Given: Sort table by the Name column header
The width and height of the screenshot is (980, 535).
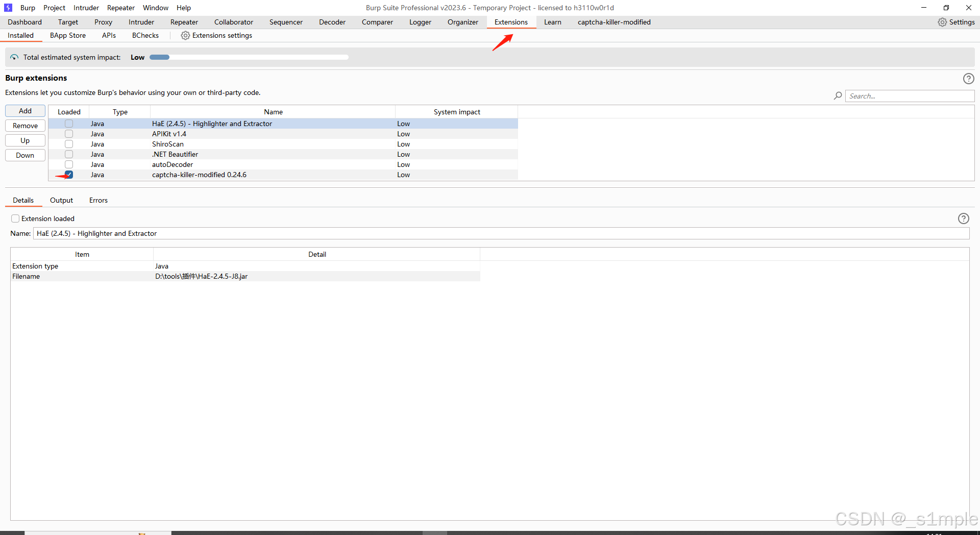Looking at the screenshot, I should click(x=273, y=112).
